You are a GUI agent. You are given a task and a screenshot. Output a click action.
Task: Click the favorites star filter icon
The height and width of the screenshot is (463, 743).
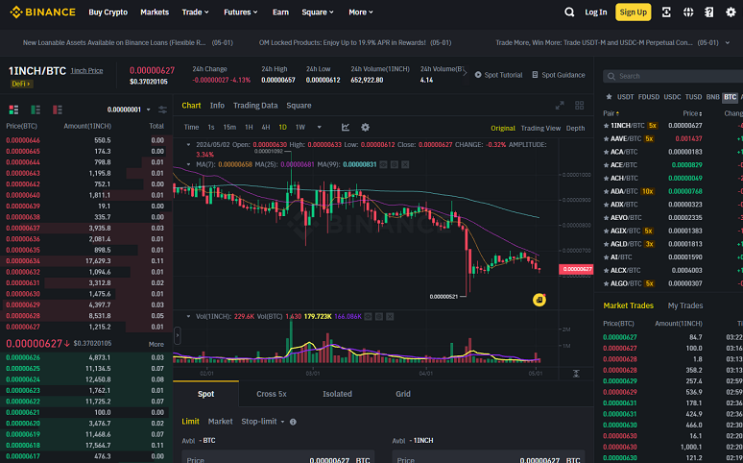click(608, 97)
